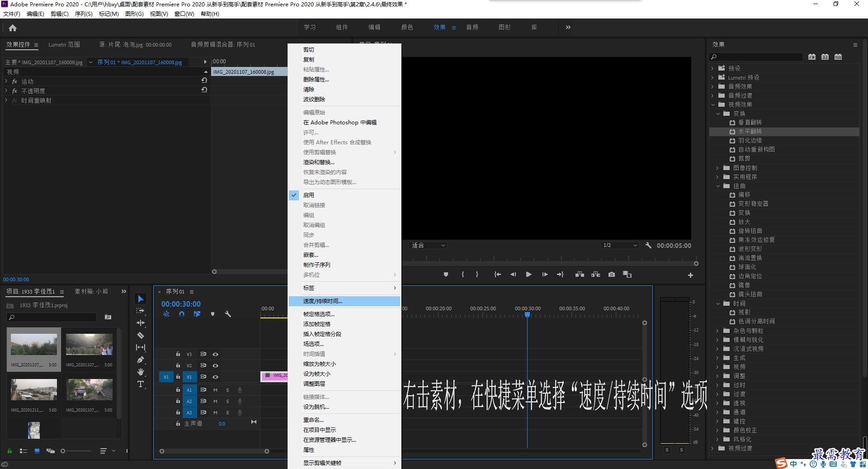Click the Export Frame camera icon

click(612, 275)
